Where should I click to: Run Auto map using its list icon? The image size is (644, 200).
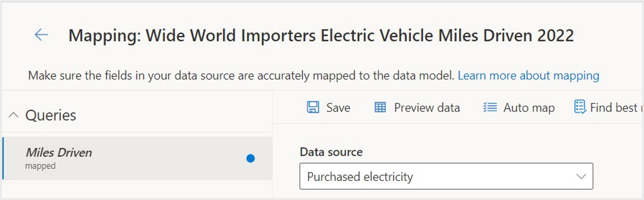(490, 108)
